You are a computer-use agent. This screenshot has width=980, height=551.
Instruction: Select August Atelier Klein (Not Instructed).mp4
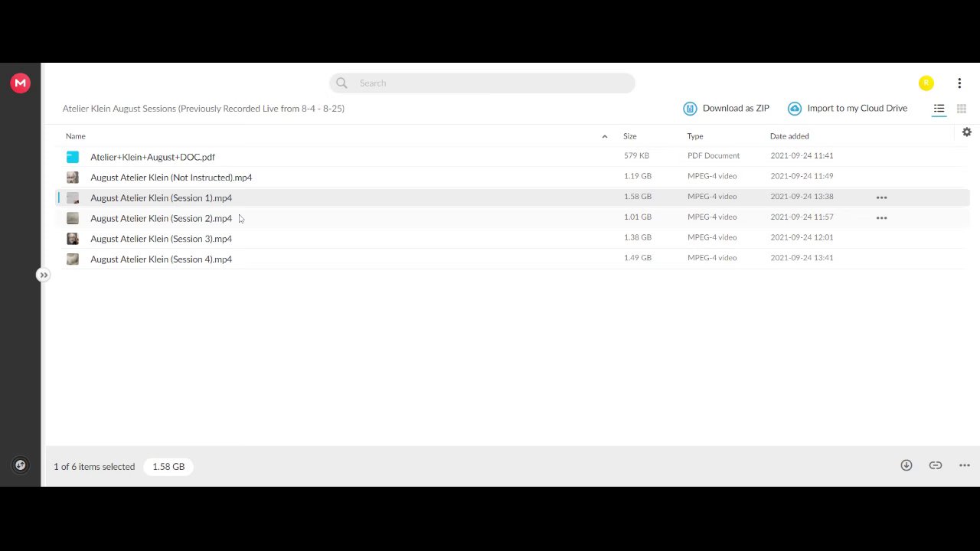pyautogui.click(x=171, y=178)
